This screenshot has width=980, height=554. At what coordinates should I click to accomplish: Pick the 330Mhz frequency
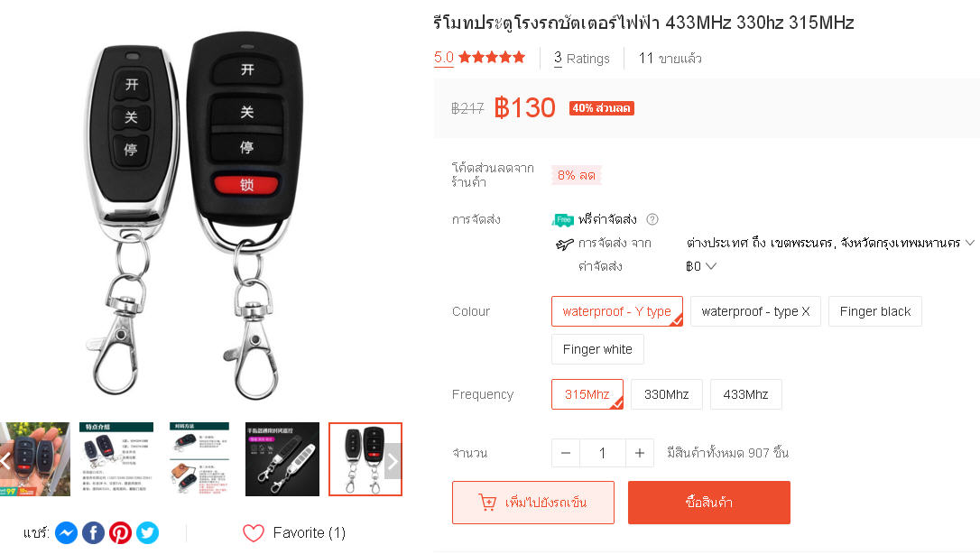(x=666, y=394)
